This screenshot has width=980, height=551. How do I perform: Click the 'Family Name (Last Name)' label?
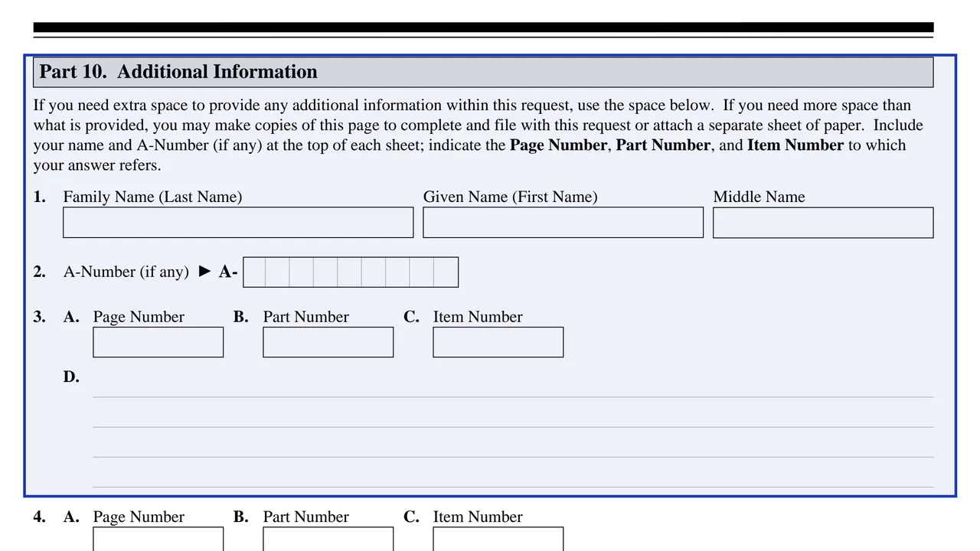152,197
